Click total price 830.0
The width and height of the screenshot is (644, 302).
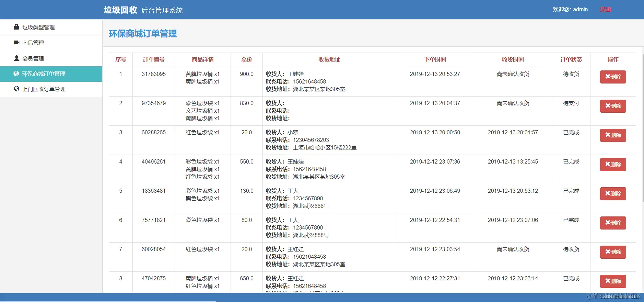(247, 103)
